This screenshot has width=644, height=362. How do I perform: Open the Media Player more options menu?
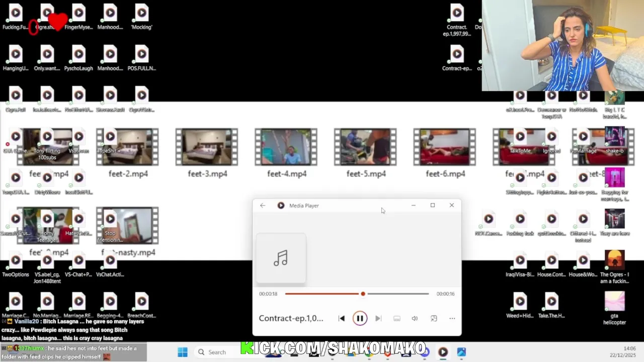(452, 318)
